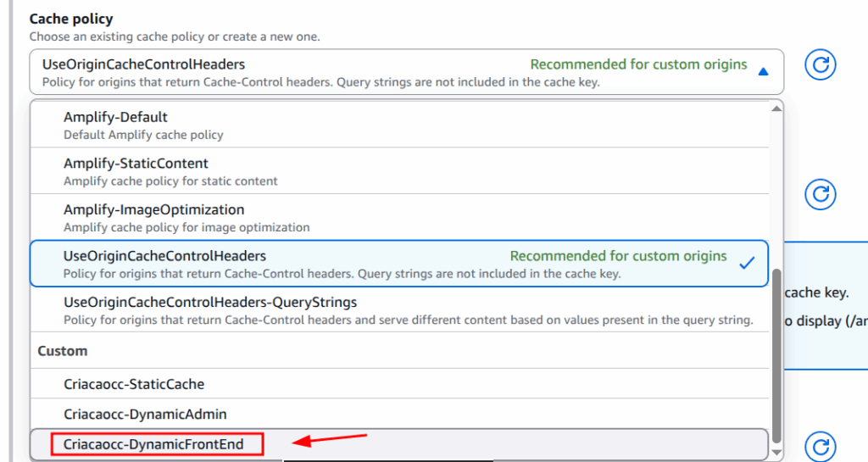This screenshot has width=868, height=462.
Task: Click refresh icon next to Criacaocc-DynamicFrontEnd row
Action: [820, 447]
